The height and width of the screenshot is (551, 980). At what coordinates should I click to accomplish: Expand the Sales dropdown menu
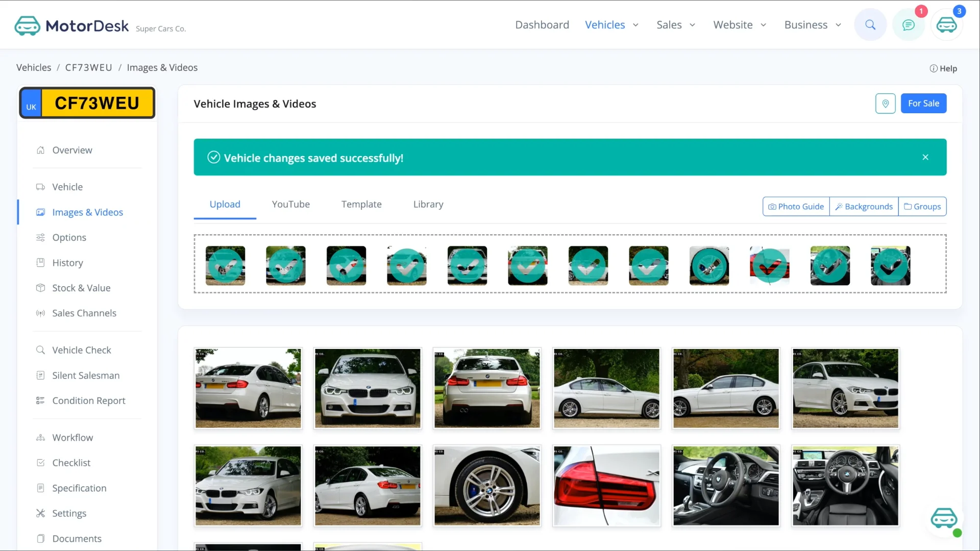[x=676, y=24]
